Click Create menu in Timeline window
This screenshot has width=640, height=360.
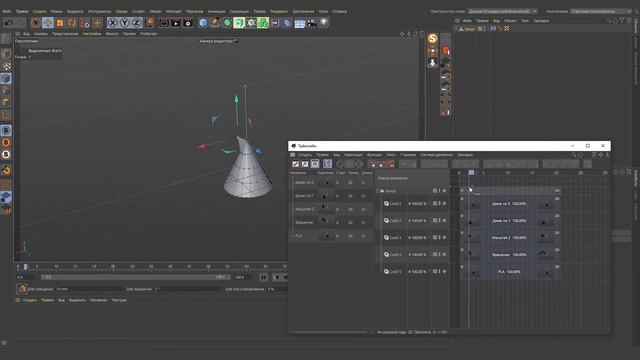tap(304, 155)
